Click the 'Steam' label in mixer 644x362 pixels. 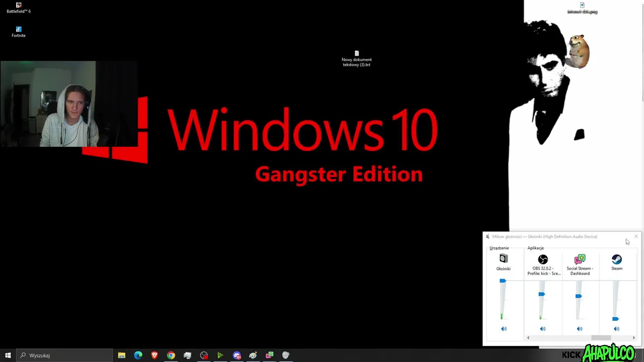click(617, 268)
